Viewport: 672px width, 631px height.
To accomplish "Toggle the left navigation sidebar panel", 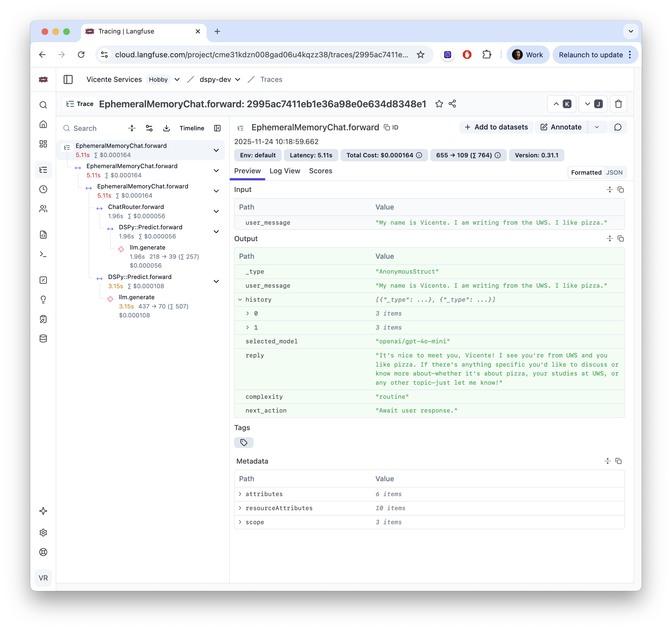I will click(x=68, y=79).
